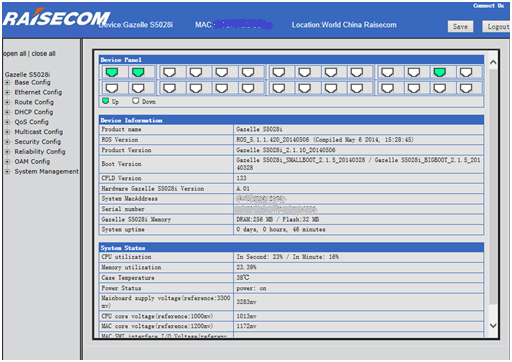This screenshot has height=362, width=512.
Task: Click the Product Version value 'Gazelle S5028i_2.1.10_20140506'
Action: (x=286, y=150)
